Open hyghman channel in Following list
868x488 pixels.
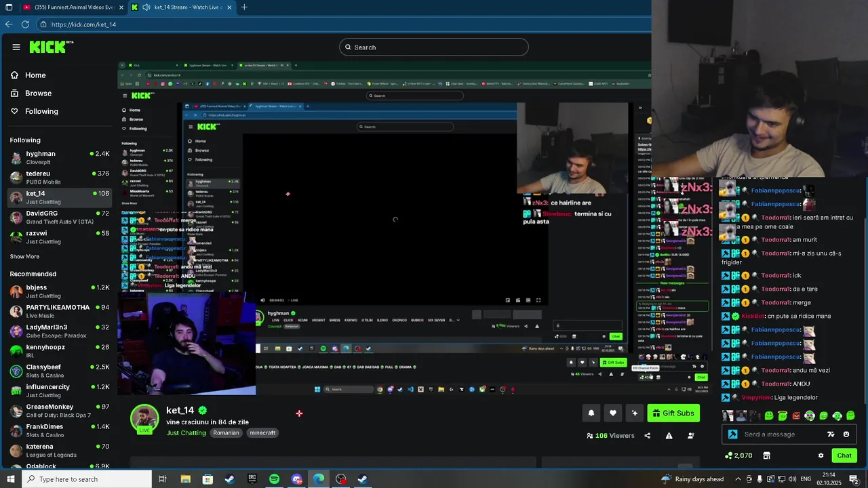60,158
